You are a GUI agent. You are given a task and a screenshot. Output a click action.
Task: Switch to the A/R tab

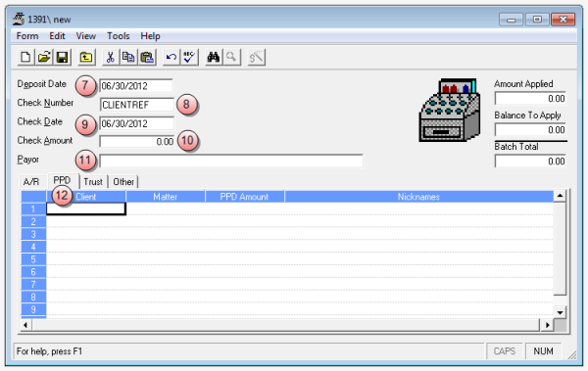[x=31, y=182]
